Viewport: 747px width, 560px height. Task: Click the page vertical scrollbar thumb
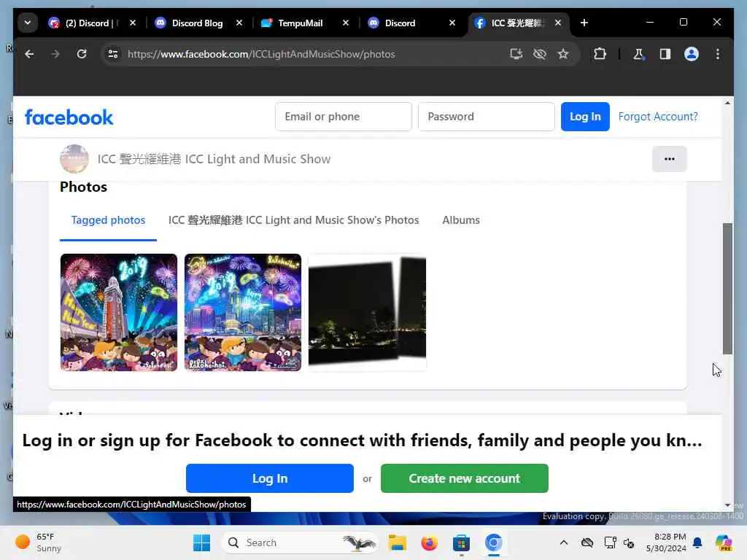click(x=727, y=288)
